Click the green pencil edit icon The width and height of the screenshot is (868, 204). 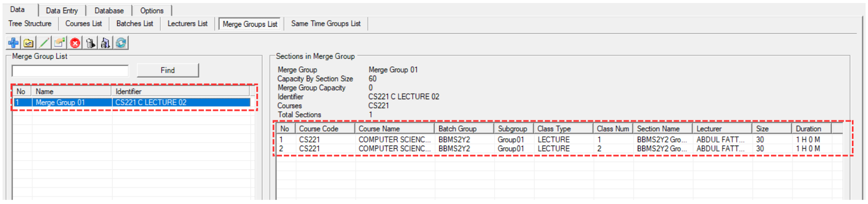coord(44,43)
